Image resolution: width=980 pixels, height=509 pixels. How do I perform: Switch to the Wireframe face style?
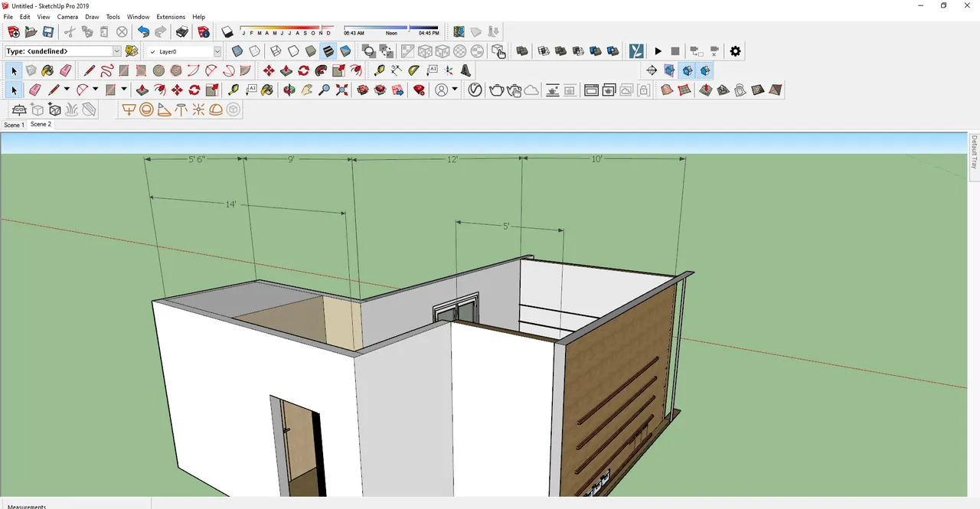point(276,51)
